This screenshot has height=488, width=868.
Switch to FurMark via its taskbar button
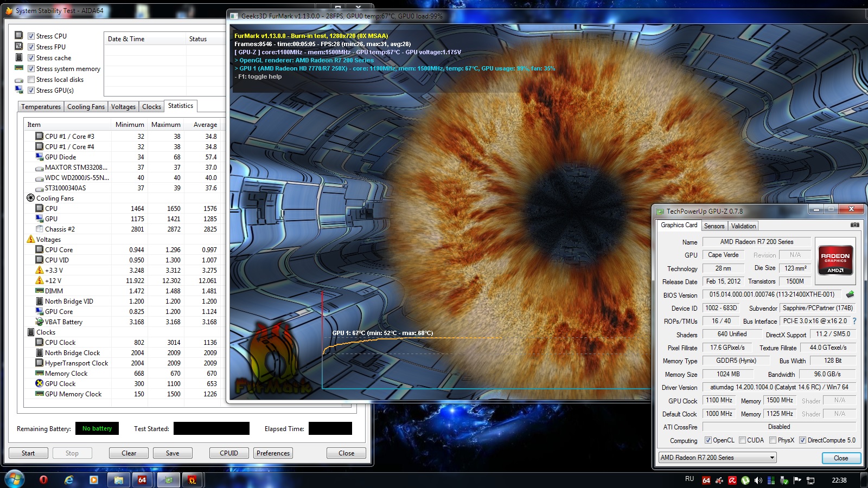(x=192, y=480)
